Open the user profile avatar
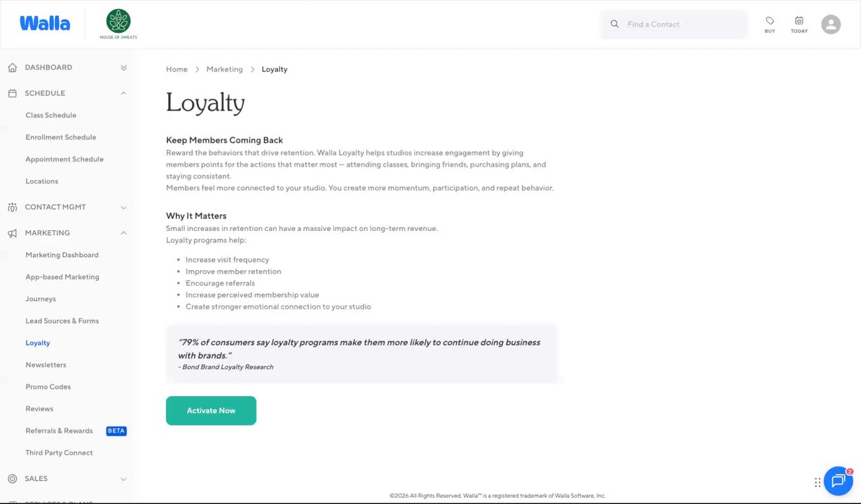The image size is (861, 504). tap(831, 24)
